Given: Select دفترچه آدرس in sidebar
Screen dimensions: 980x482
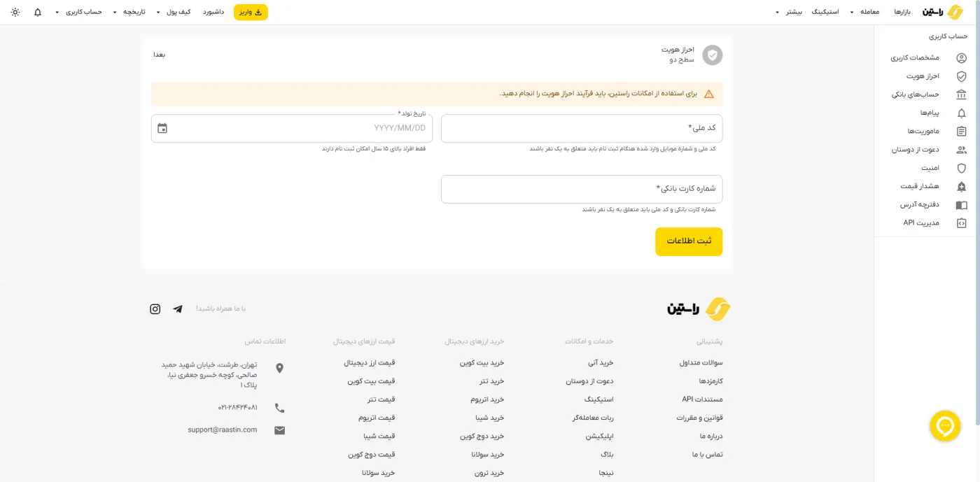Looking at the screenshot, I should point(920,205).
